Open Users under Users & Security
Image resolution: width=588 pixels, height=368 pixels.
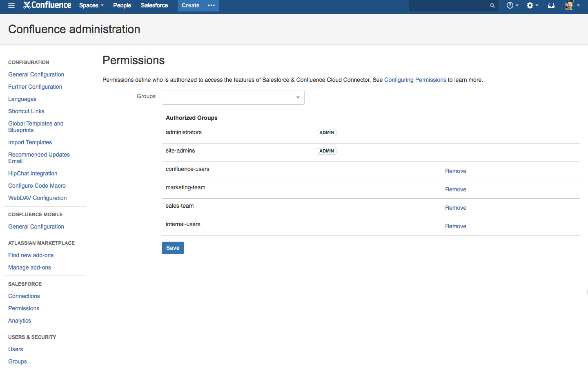pos(16,349)
